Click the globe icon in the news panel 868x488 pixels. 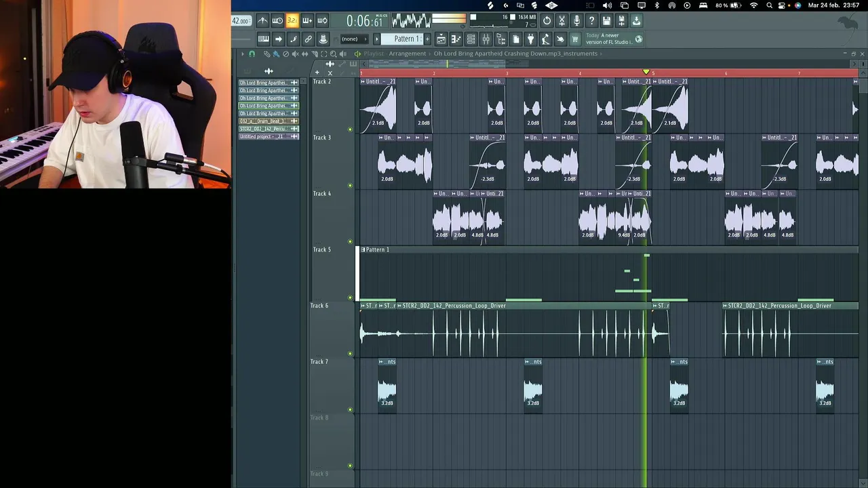[639, 39]
